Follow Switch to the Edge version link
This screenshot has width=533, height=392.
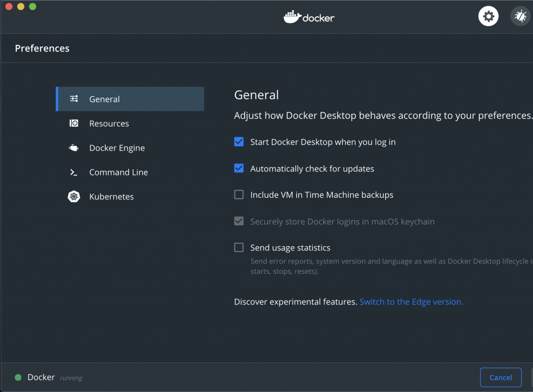(x=411, y=302)
